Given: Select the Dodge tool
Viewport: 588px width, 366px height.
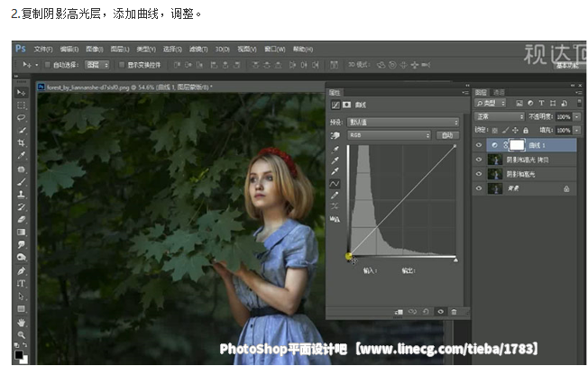Looking at the screenshot, I should coord(21,257).
